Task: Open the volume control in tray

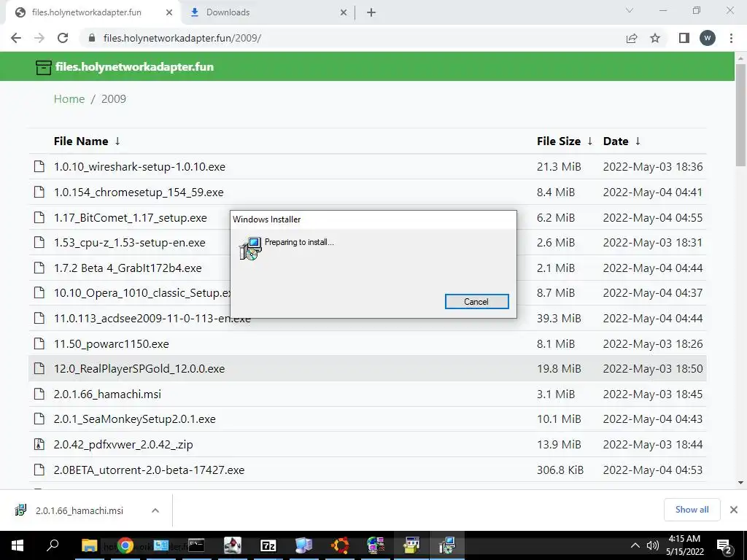Action: click(653, 545)
